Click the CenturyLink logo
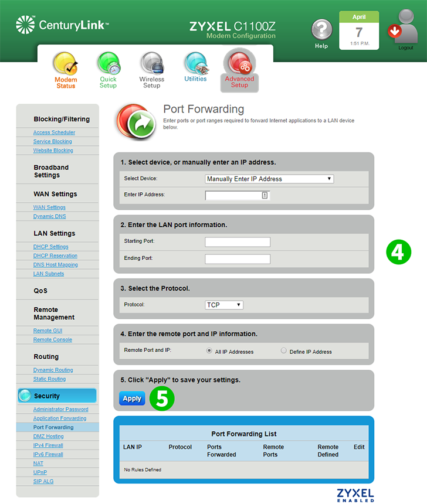Viewport: 427px width, 504px height. coord(62,25)
